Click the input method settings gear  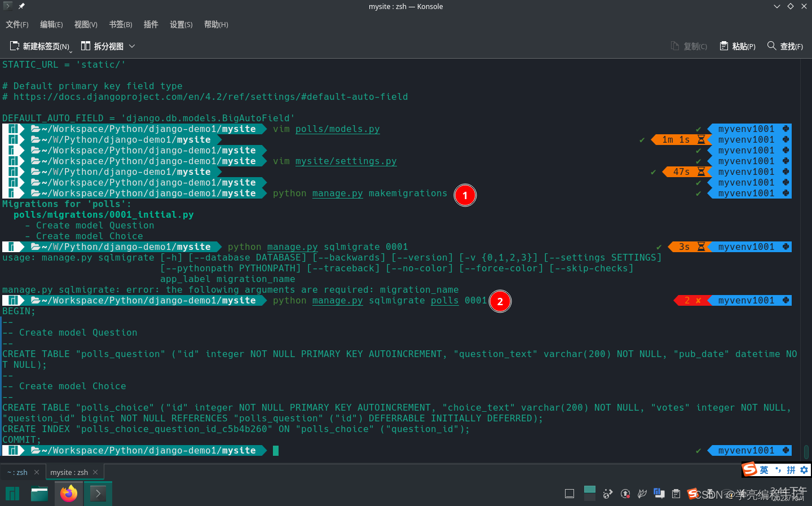pos(804,470)
